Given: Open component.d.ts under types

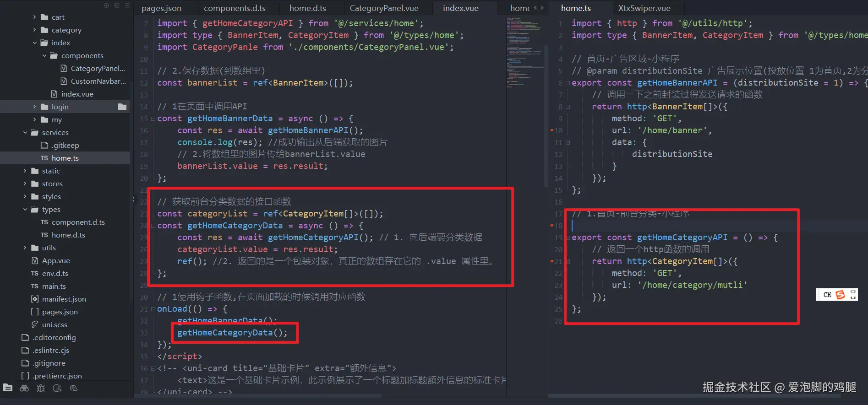Looking at the screenshot, I should [73, 222].
